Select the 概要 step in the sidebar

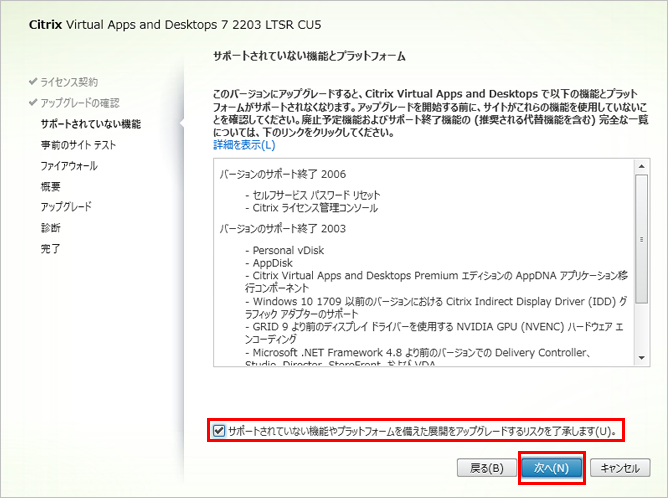[x=51, y=186]
